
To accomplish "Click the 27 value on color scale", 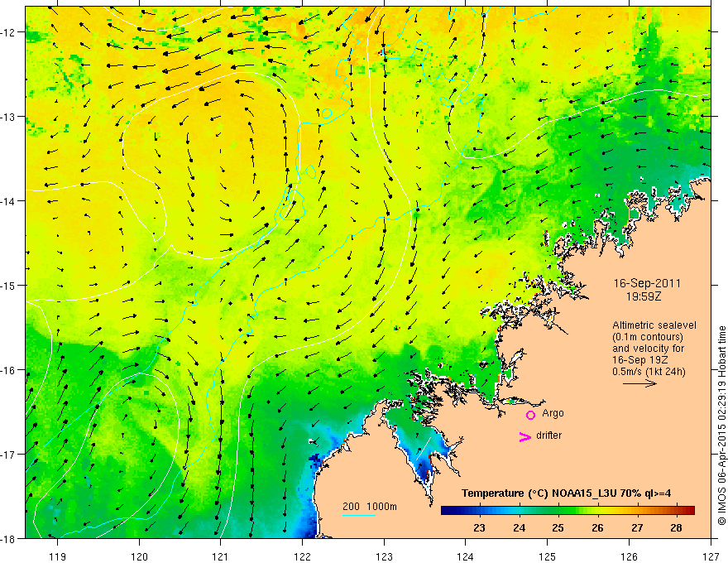I will (x=637, y=527).
